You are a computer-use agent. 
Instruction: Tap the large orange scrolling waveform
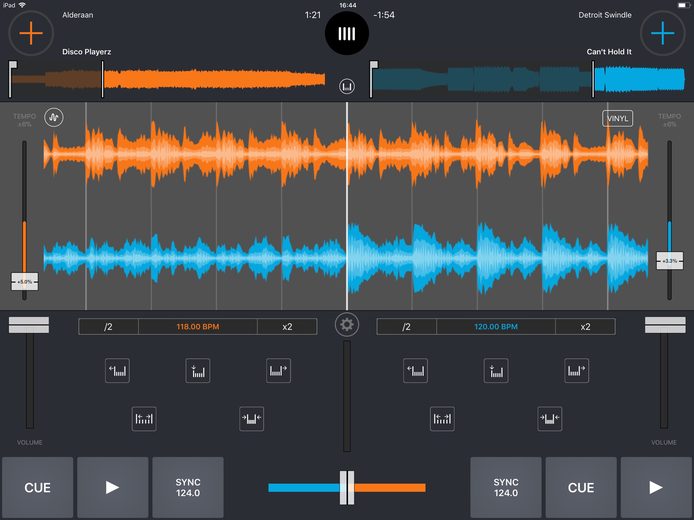pyautogui.click(x=345, y=154)
